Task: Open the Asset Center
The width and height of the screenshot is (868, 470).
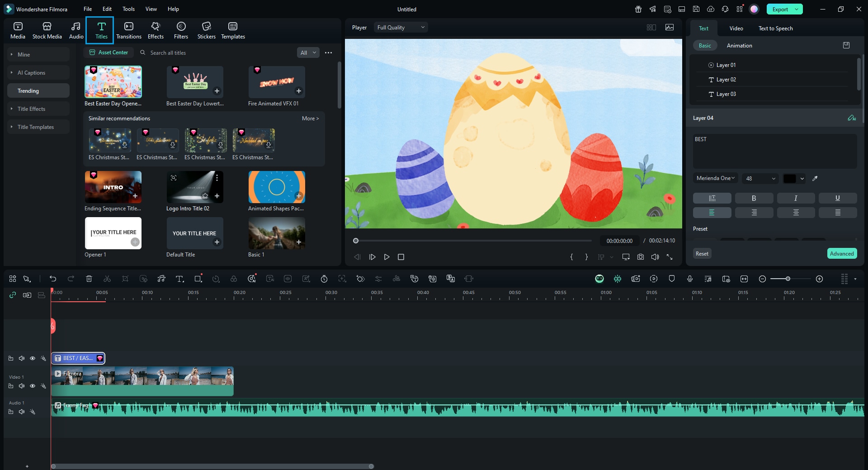Action: [109, 52]
